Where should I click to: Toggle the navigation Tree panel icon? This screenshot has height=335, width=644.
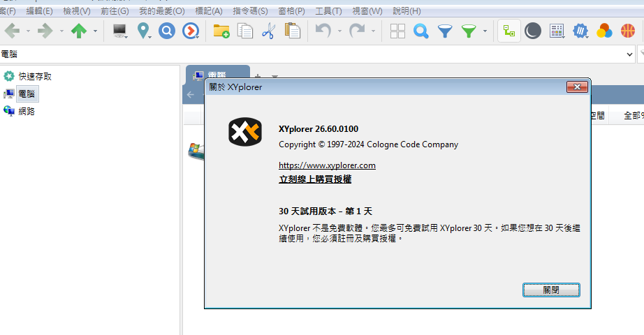509,31
